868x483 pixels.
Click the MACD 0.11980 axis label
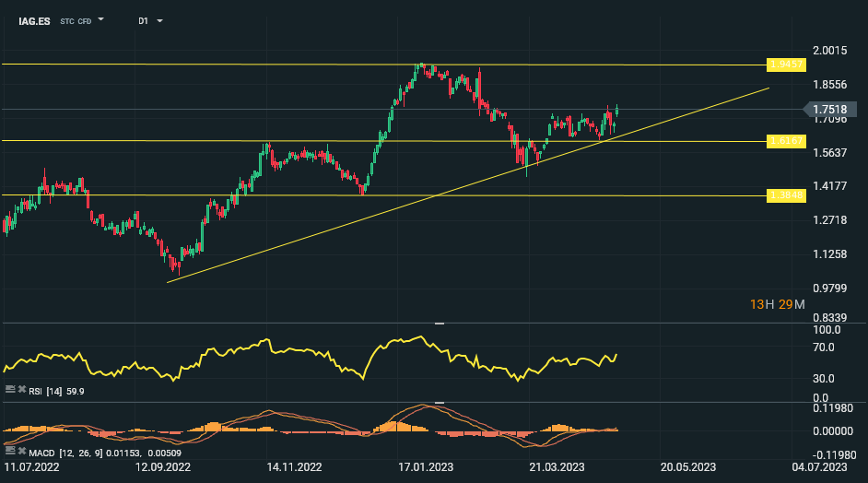click(833, 408)
